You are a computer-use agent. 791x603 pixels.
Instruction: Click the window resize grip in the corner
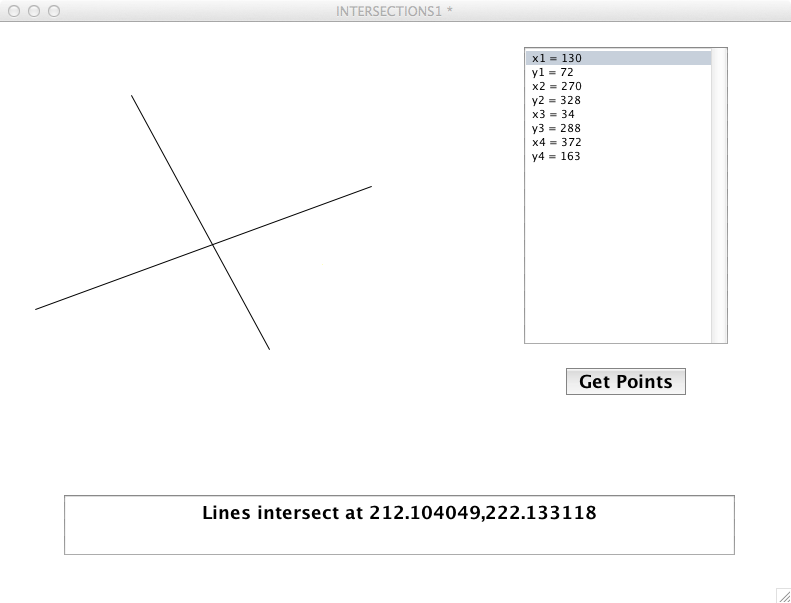coord(782,594)
